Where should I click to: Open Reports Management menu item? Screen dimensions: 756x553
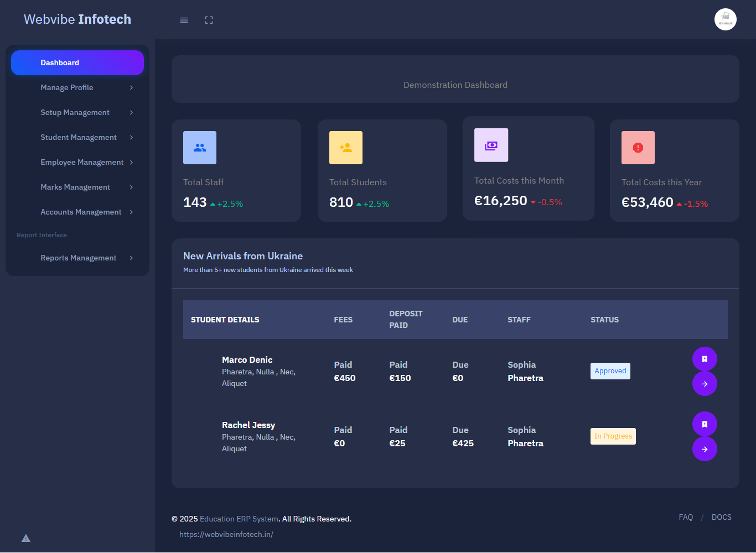click(77, 258)
